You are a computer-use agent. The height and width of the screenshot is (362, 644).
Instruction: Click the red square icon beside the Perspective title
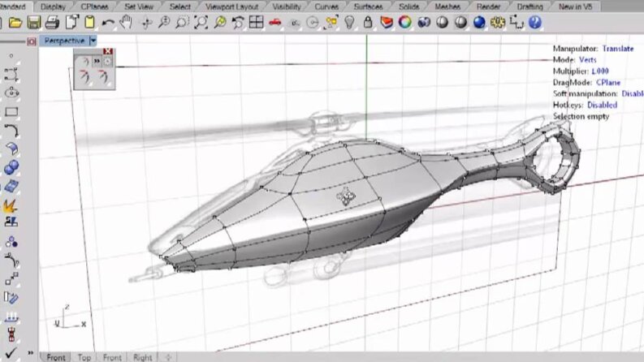[32, 41]
